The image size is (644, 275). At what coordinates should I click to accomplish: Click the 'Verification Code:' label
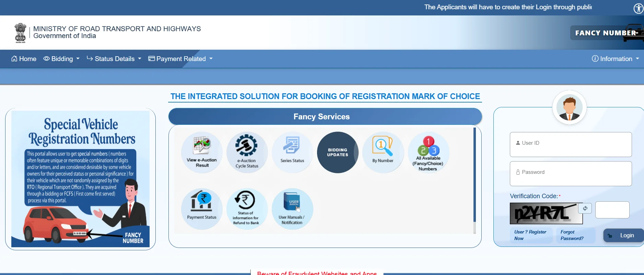[x=534, y=196]
